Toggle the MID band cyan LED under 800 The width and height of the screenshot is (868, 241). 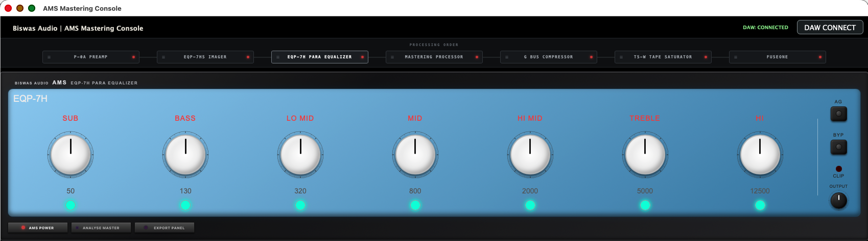[415, 205]
